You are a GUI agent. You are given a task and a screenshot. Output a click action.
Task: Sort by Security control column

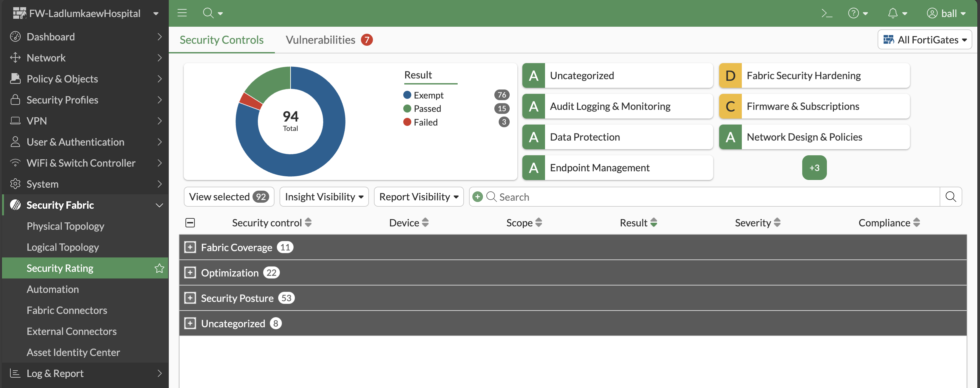[272, 222]
